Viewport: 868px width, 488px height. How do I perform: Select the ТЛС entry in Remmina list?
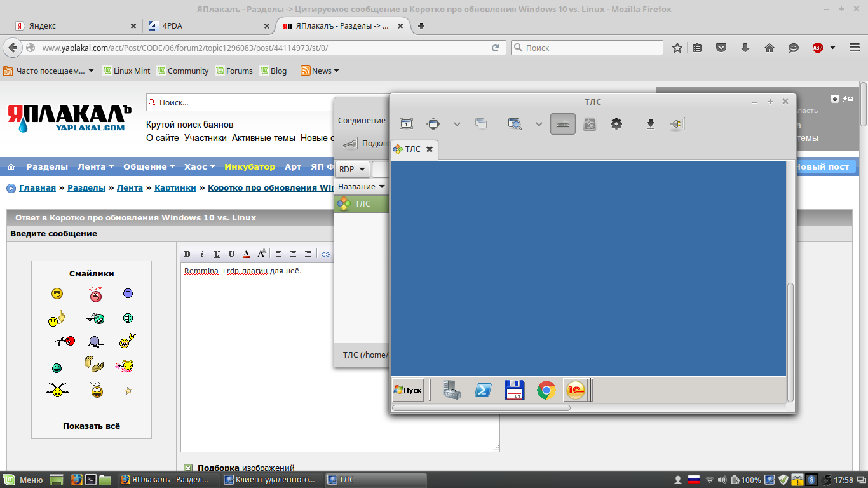[x=362, y=203]
